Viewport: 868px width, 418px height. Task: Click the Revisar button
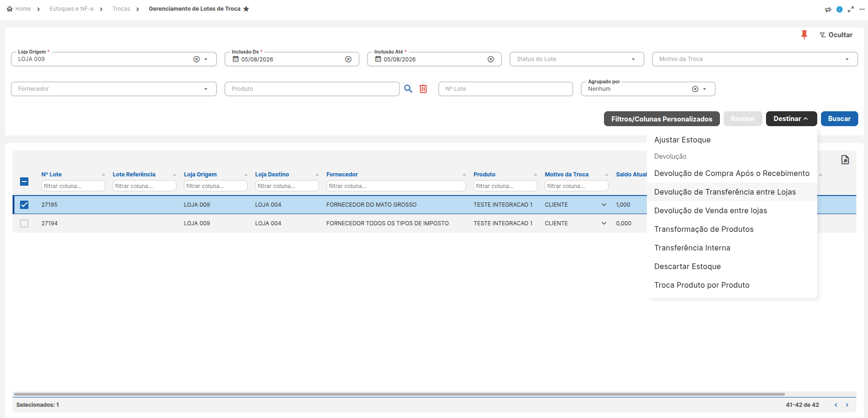coord(743,119)
